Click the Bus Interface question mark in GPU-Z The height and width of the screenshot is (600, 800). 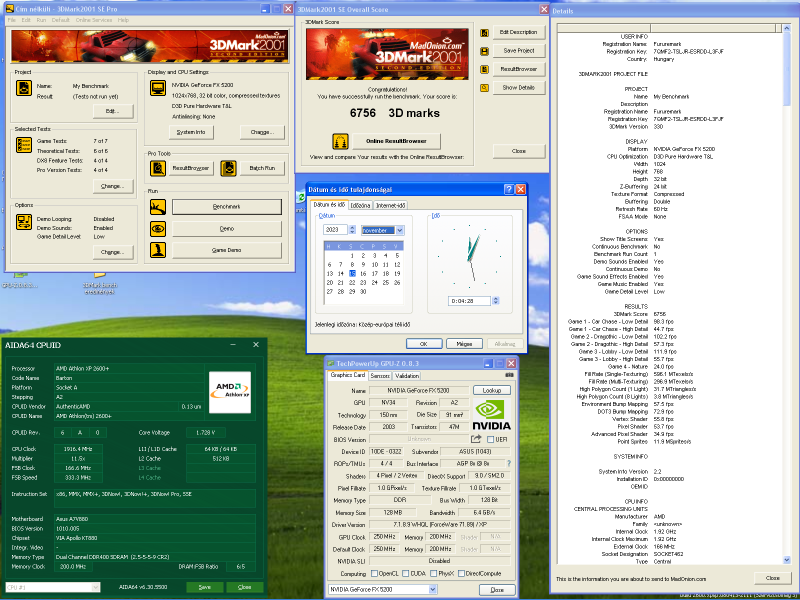tap(508, 463)
